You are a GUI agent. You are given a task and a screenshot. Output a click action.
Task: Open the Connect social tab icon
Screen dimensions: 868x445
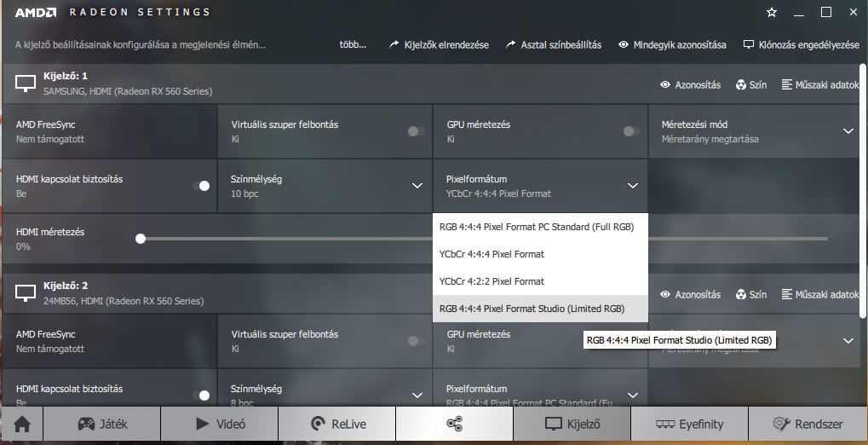tap(455, 425)
